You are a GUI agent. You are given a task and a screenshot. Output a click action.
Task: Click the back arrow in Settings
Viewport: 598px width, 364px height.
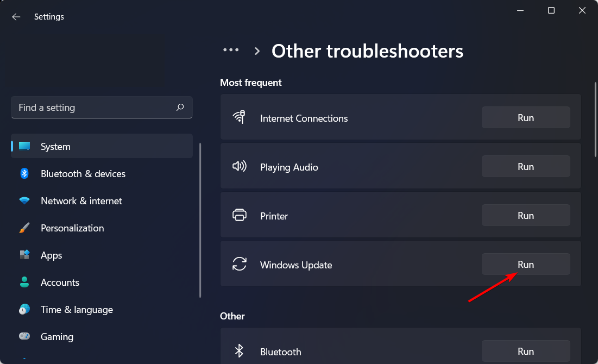click(16, 17)
